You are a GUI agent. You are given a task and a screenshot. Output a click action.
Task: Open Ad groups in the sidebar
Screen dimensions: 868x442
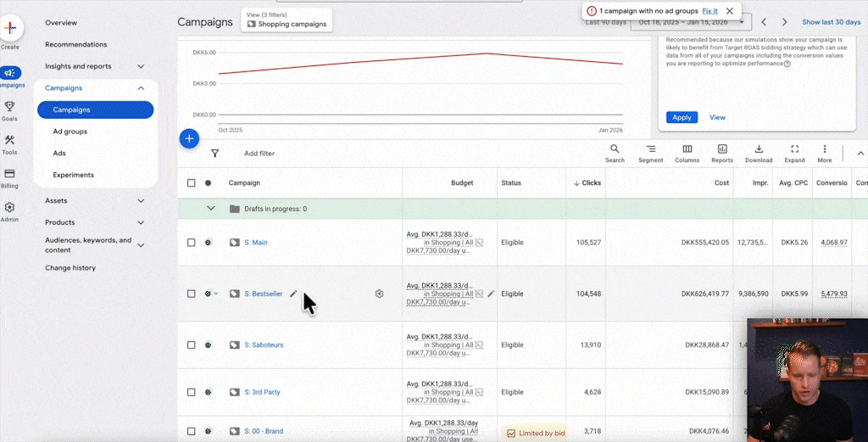(x=70, y=131)
